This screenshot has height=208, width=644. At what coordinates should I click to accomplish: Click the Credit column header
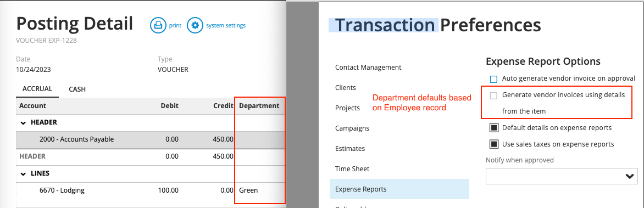pyautogui.click(x=223, y=106)
